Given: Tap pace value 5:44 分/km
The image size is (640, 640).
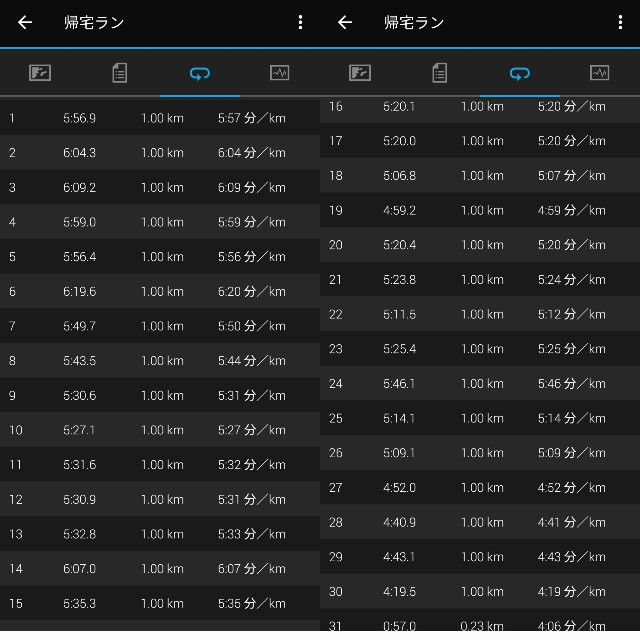Looking at the screenshot, I should (252, 361).
